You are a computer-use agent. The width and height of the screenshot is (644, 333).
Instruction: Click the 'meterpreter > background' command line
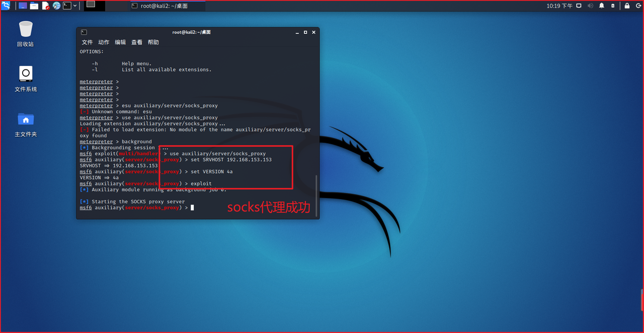(116, 142)
